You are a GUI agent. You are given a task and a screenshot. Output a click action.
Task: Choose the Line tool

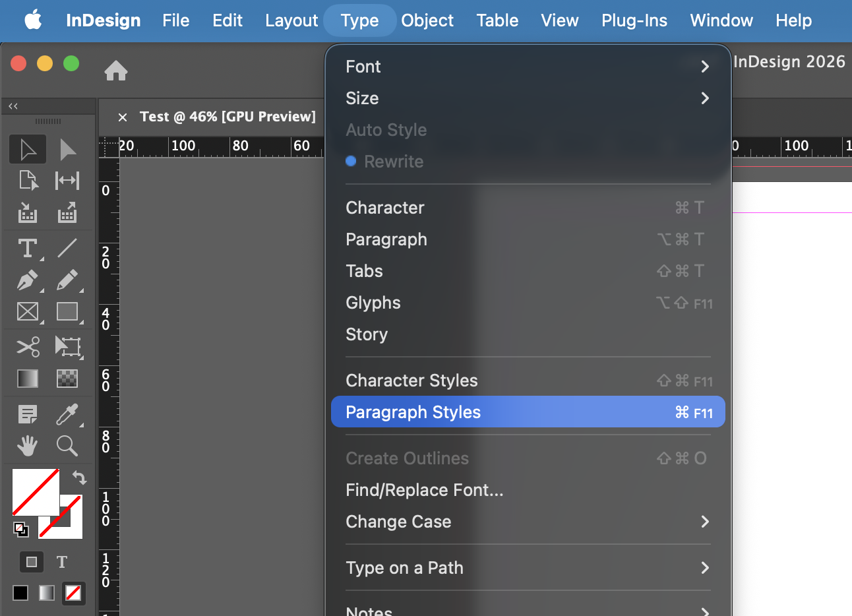click(x=67, y=248)
